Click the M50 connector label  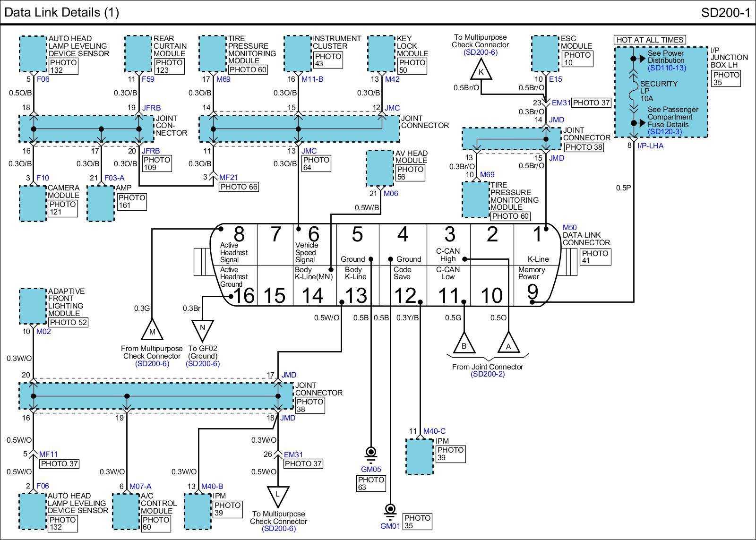[x=569, y=228]
